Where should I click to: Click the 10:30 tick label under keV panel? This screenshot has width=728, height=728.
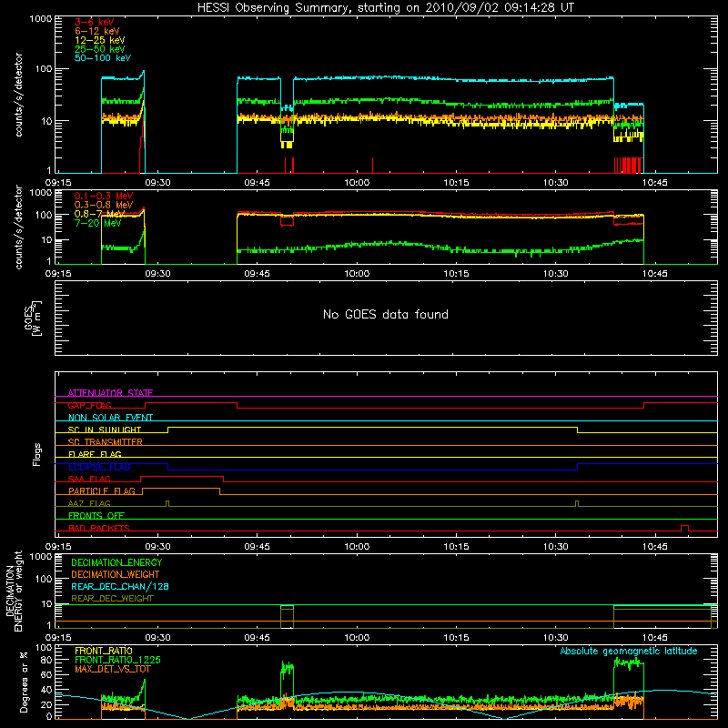click(x=555, y=183)
